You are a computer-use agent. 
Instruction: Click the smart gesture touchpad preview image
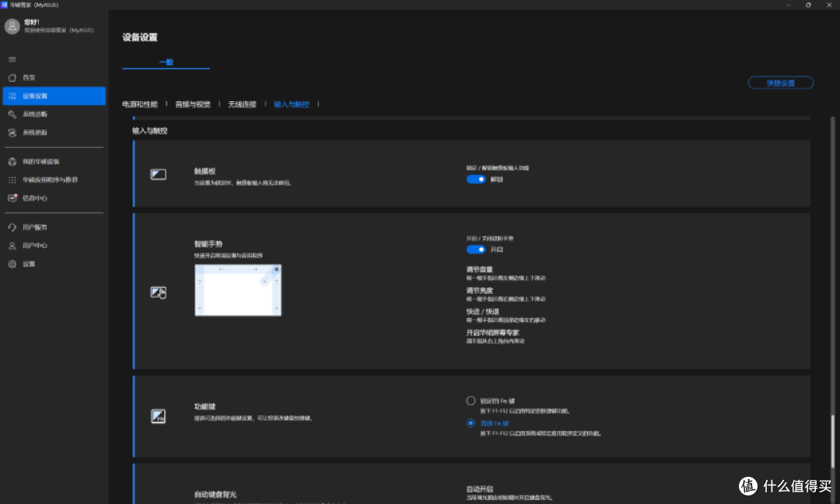tap(238, 290)
